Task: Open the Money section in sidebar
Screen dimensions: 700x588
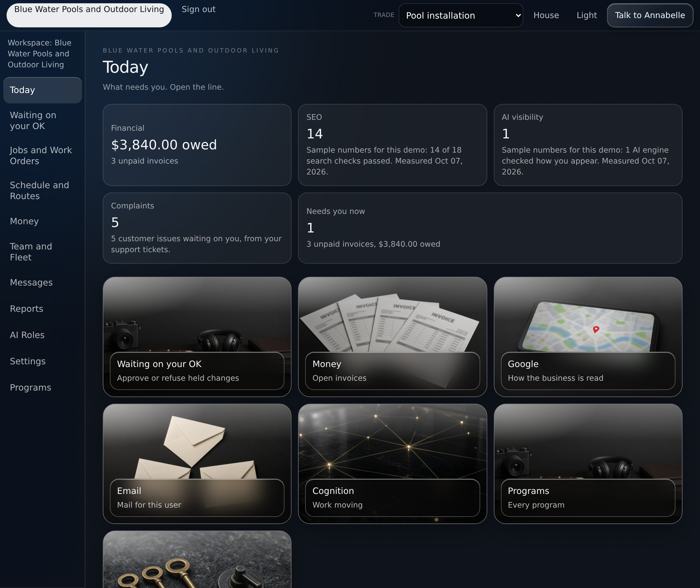Action: click(43, 221)
